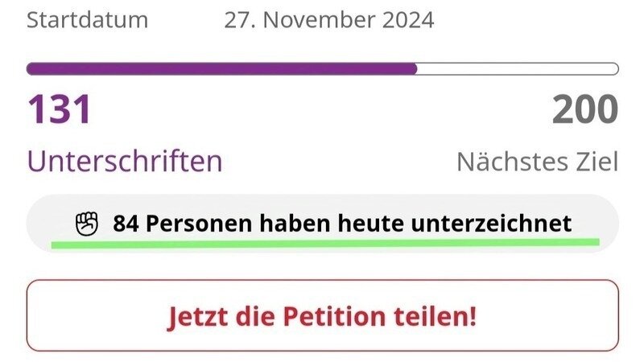The image size is (644, 362).
Task: Select the 131 signature count
Action: point(60,110)
